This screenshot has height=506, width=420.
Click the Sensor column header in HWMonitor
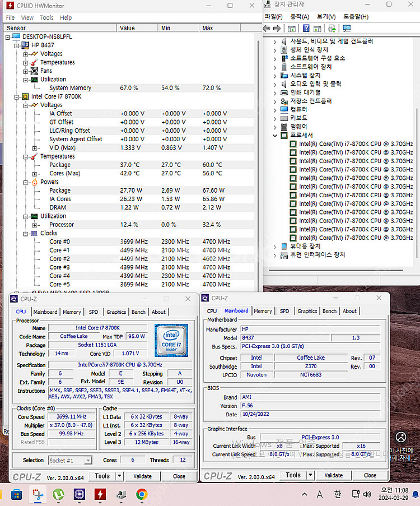coord(60,28)
